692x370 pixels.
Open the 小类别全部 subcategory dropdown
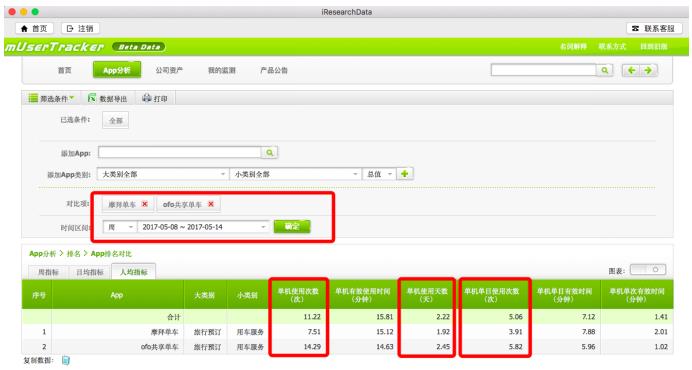pyautogui.click(x=295, y=174)
